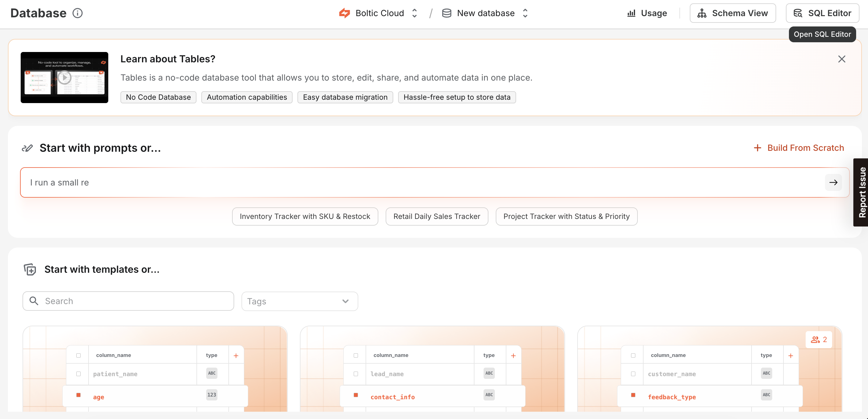Select the customer_name column header checkbox
Viewport: 868px width, 419px height.
click(x=633, y=355)
